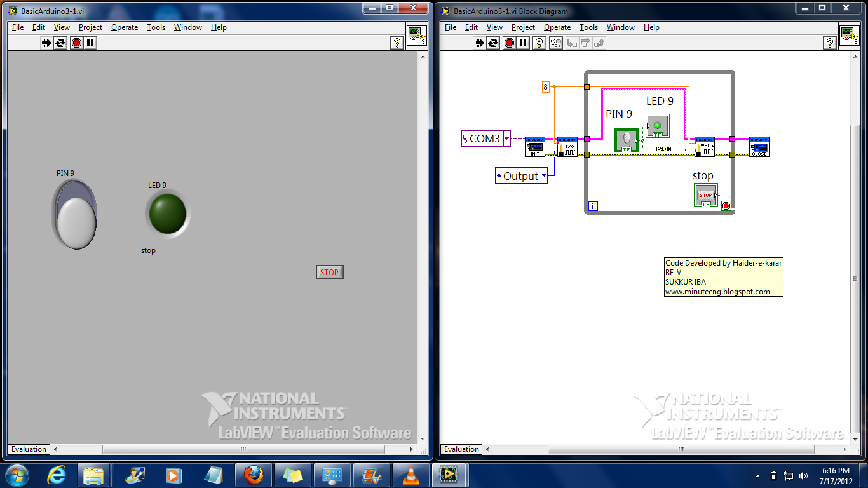Abort execution from front panel toolbar

[77, 43]
